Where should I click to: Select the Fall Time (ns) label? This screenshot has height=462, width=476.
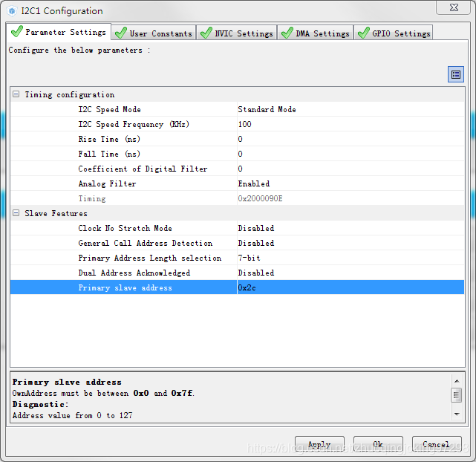tap(109, 154)
